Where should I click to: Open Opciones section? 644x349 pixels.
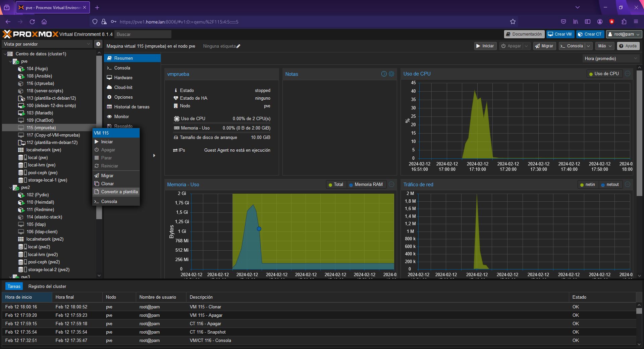tap(132, 97)
